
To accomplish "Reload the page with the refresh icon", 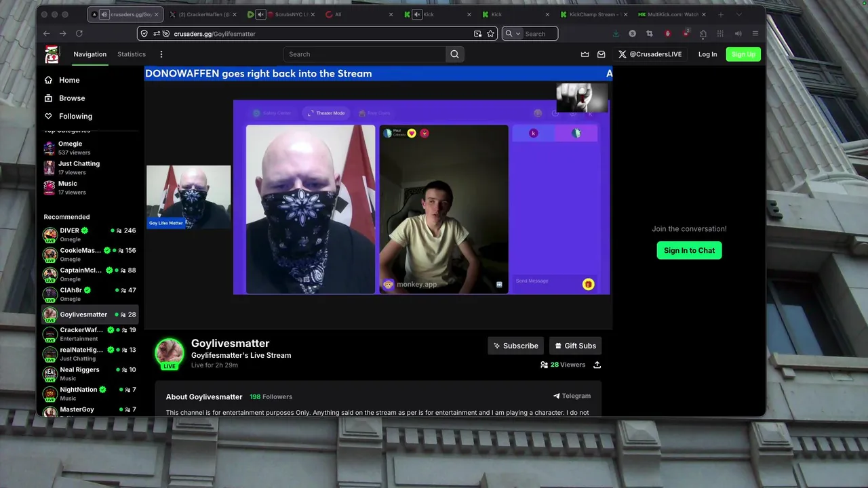I will pos(79,33).
